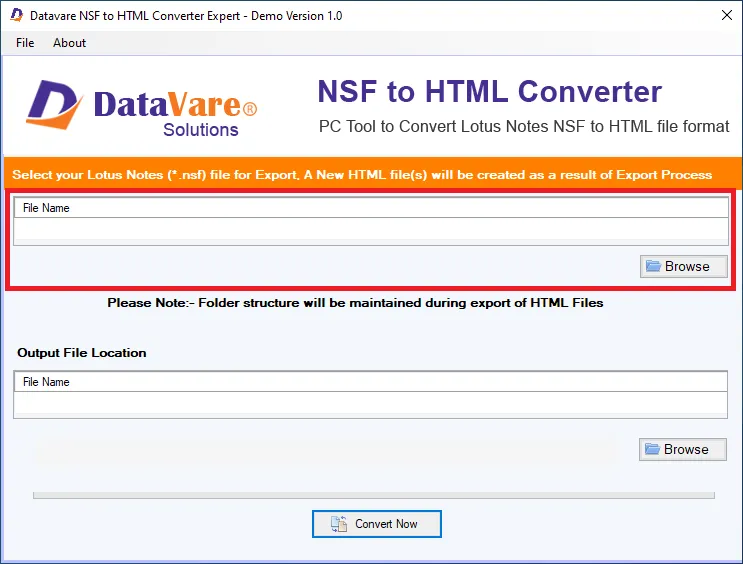This screenshot has height=564, width=743.
Task: Click the empty output file location row
Action: 371,403
